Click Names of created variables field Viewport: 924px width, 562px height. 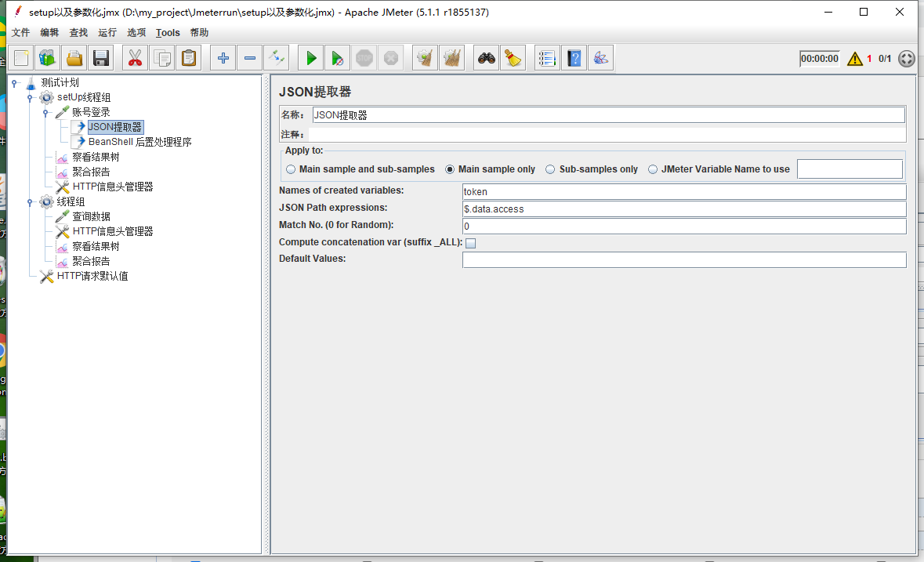click(684, 191)
